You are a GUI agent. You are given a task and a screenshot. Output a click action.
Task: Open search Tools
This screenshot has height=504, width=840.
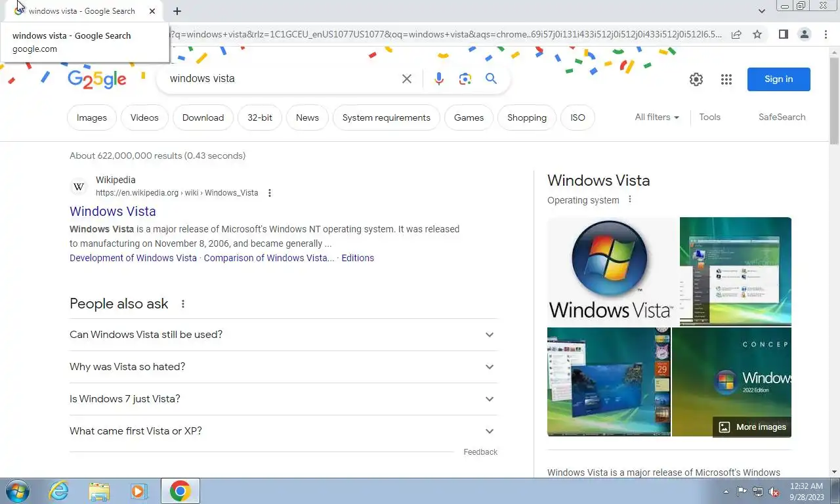[x=709, y=117]
